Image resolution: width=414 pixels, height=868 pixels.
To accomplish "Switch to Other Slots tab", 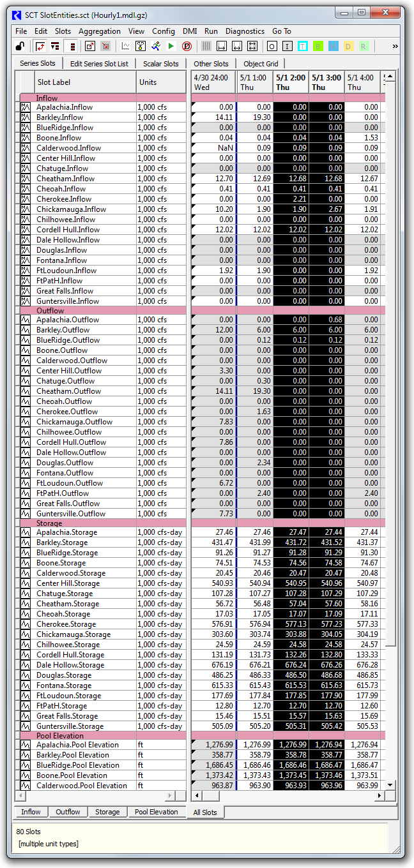I will (211, 64).
